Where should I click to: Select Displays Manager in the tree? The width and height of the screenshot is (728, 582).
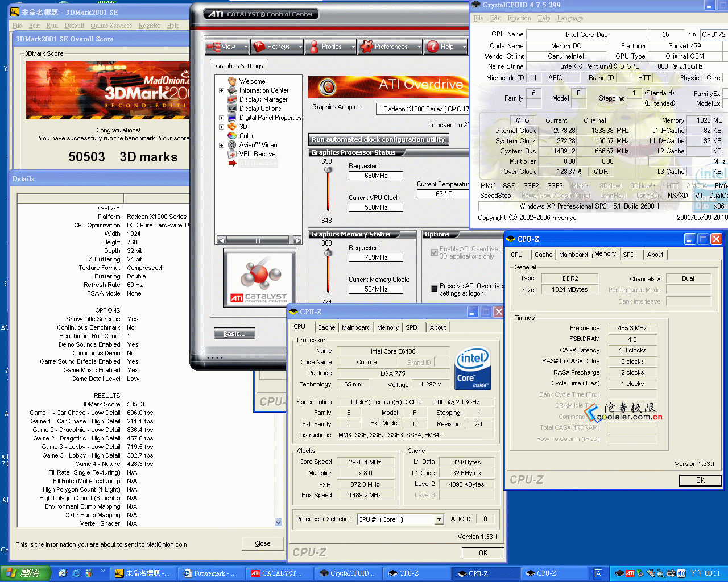pos(263,99)
